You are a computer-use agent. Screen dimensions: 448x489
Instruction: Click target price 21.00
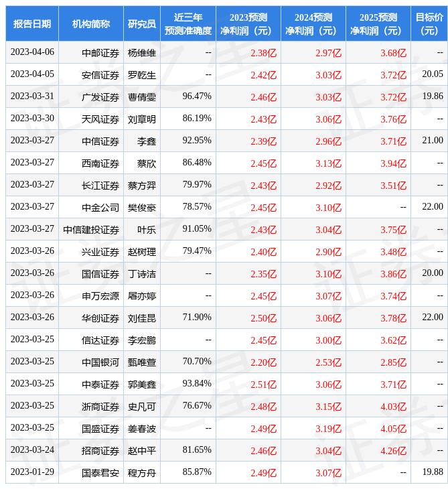[433, 141]
